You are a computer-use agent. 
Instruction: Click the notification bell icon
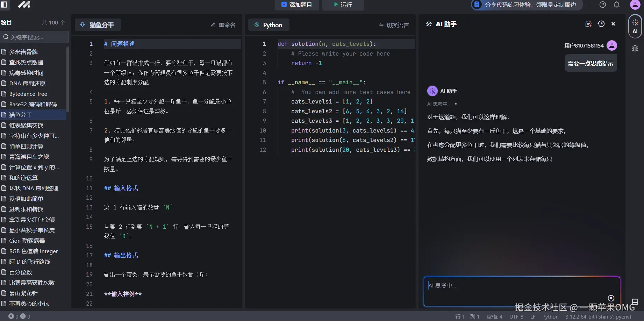616,5
